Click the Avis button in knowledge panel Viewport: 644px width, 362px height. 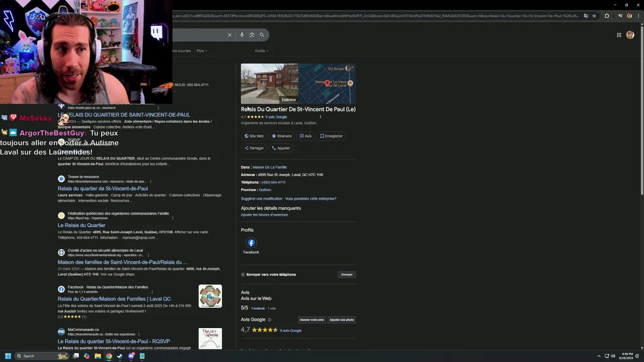305,136
